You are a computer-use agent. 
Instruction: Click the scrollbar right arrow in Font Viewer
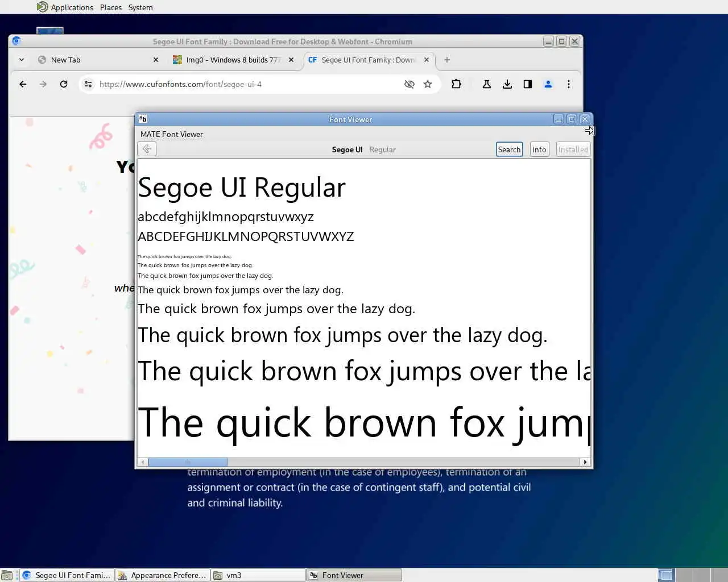585,462
